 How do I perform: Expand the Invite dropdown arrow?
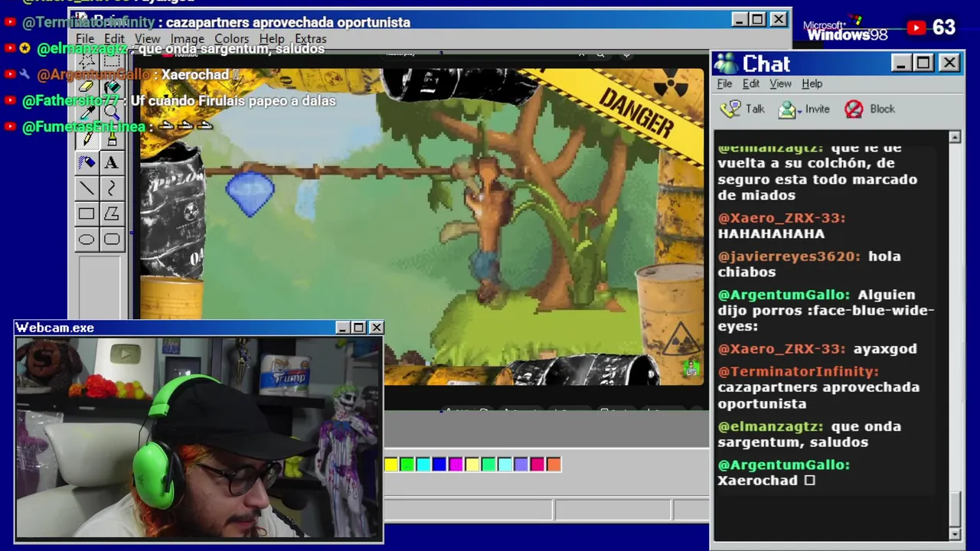[800, 111]
